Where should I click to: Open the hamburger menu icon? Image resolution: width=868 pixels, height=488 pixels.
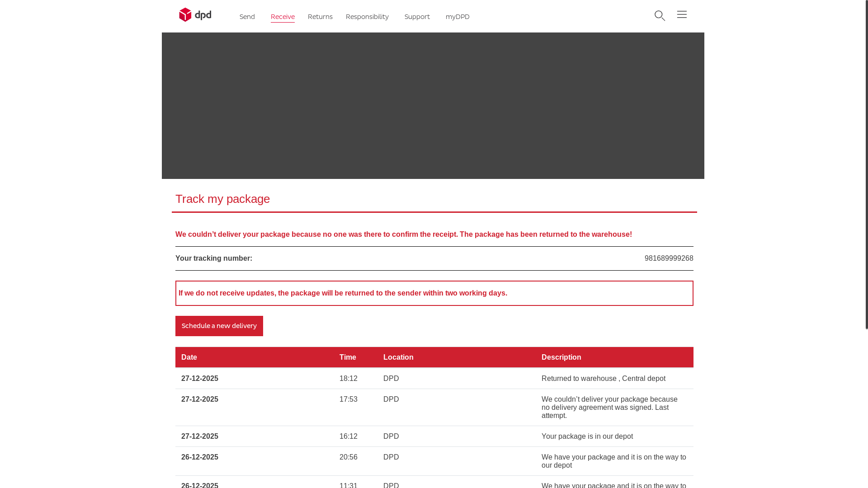click(682, 14)
